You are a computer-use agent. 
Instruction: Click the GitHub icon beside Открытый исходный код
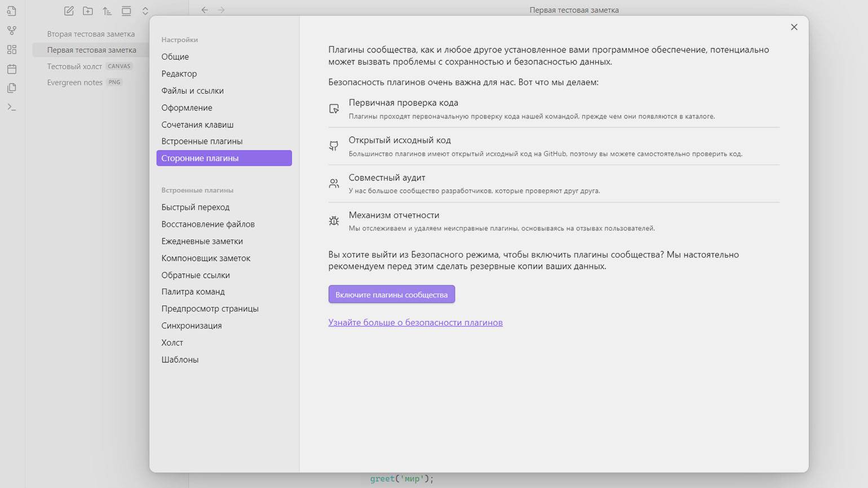click(x=334, y=146)
